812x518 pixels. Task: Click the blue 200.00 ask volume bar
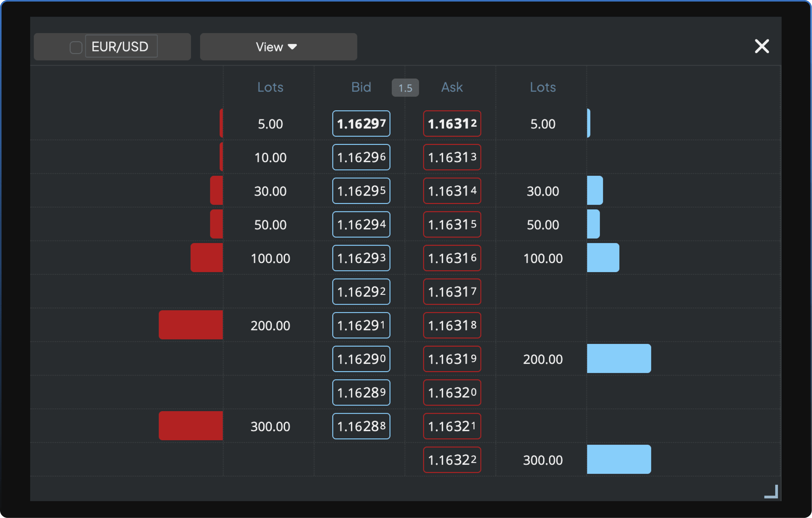[x=618, y=358]
